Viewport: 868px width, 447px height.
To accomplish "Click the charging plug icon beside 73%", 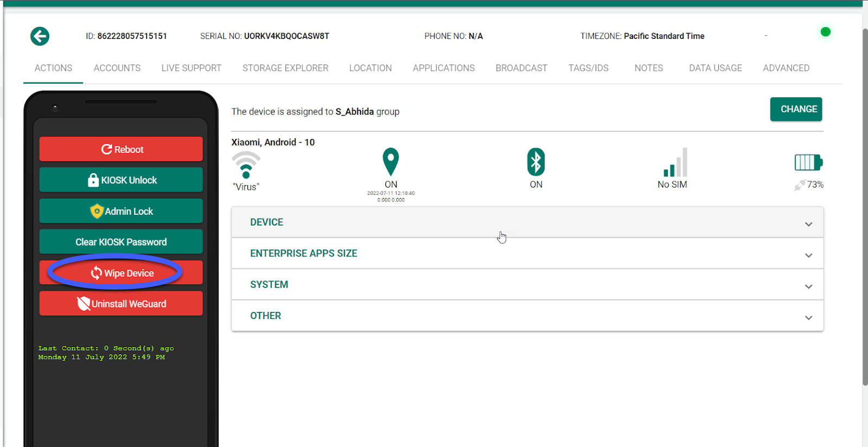I will 800,186.
